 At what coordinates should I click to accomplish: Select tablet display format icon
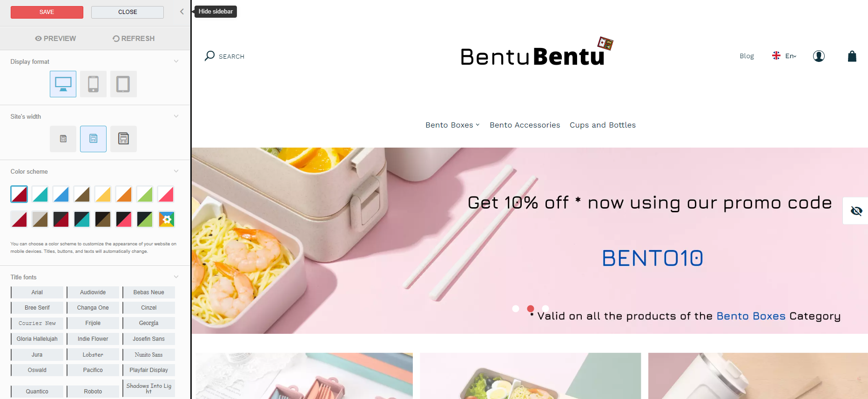point(123,84)
